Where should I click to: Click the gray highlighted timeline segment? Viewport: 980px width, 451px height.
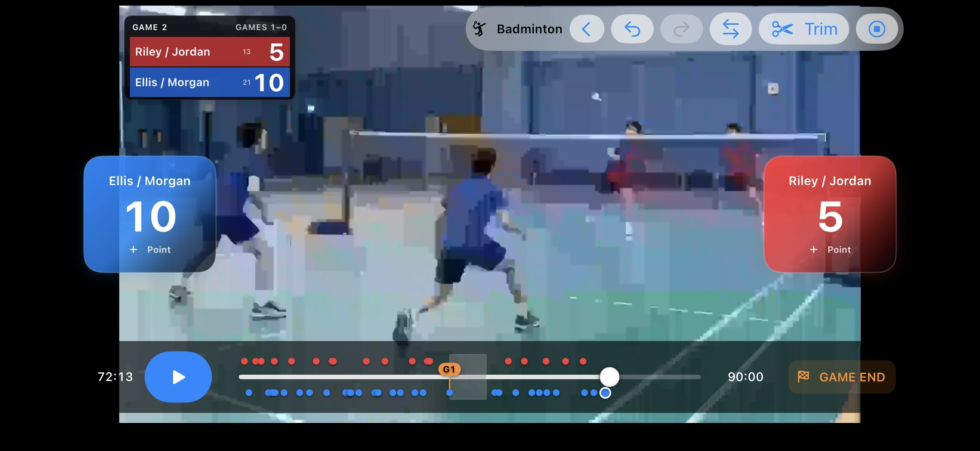point(468,377)
